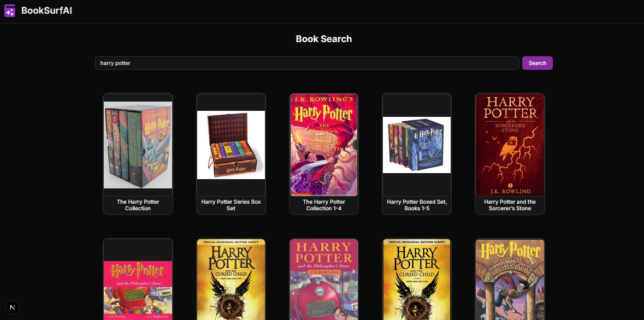Click the purple BookSurfAI book logo icon

click(9, 10)
